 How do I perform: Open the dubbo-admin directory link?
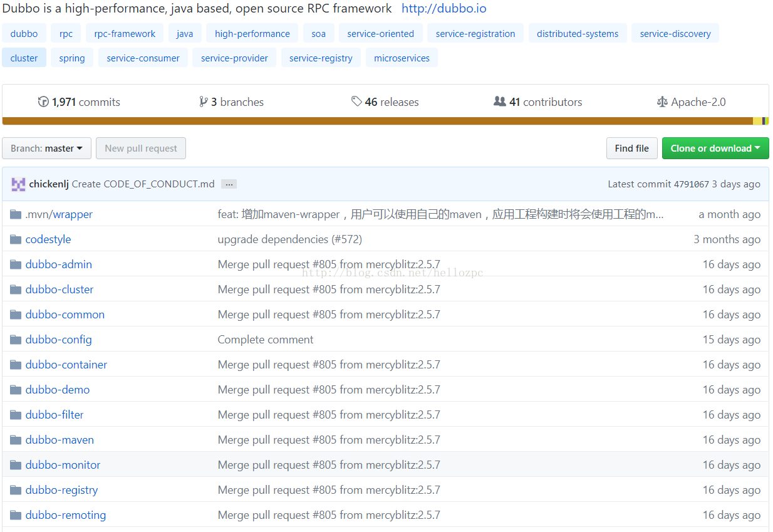pos(59,264)
